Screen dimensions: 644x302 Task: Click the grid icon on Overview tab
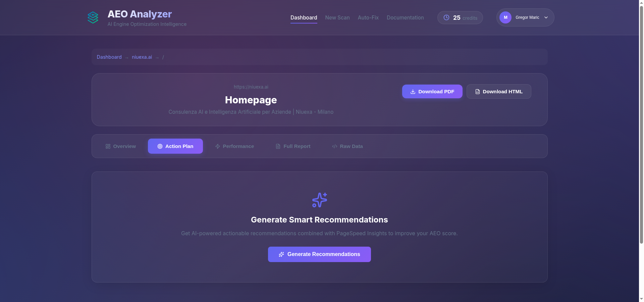coord(108,146)
